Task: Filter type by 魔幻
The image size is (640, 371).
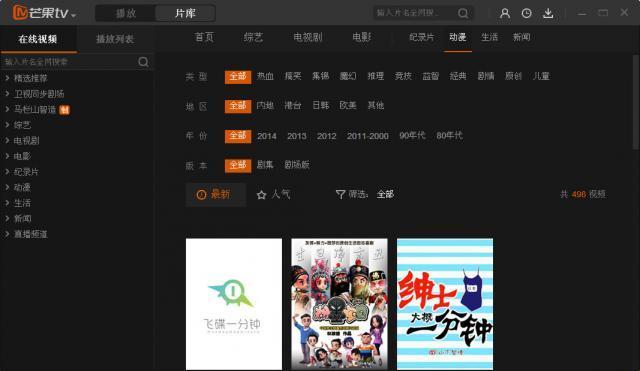Action: [348, 76]
